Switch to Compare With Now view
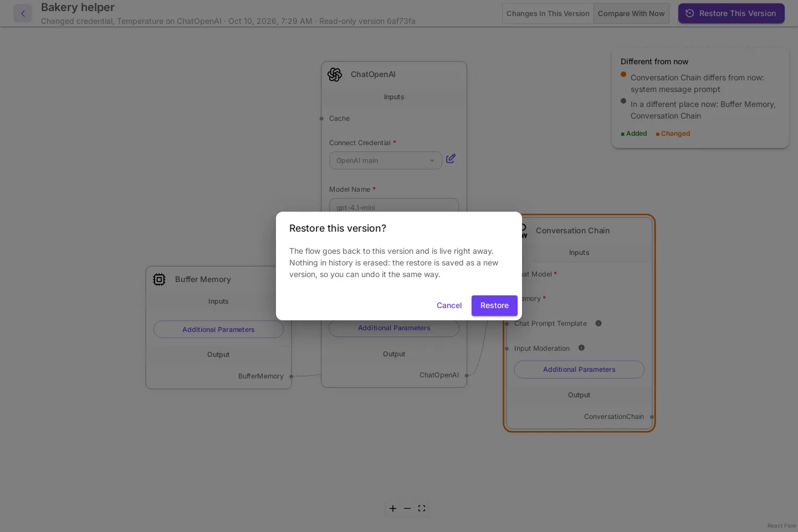 point(631,13)
